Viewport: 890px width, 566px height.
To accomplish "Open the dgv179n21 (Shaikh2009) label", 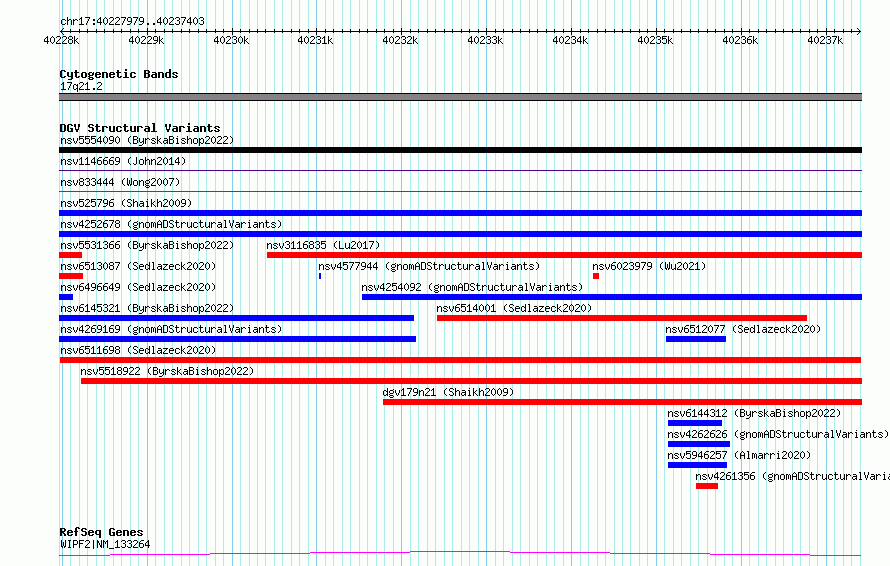I will point(448,392).
